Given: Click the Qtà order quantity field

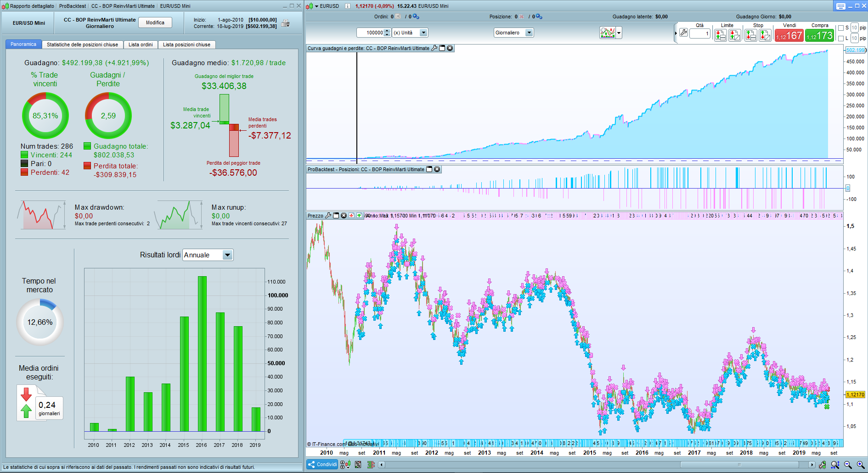Looking at the screenshot, I should (x=700, y=33).
